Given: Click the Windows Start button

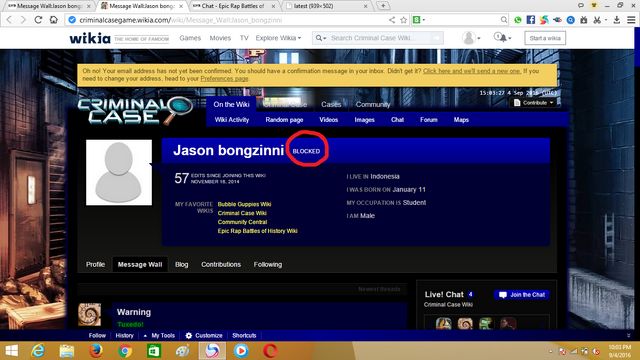Looking at the screenshot, I should pos(11,351).
